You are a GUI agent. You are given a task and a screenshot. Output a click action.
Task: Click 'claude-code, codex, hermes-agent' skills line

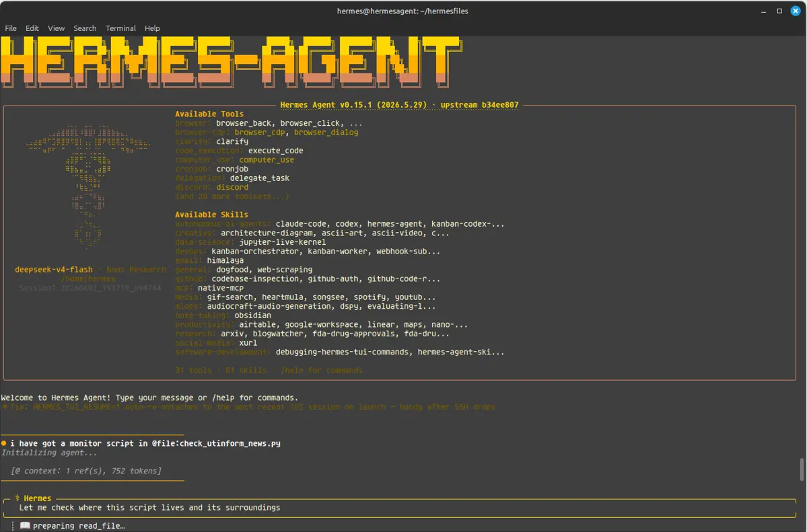390,224
